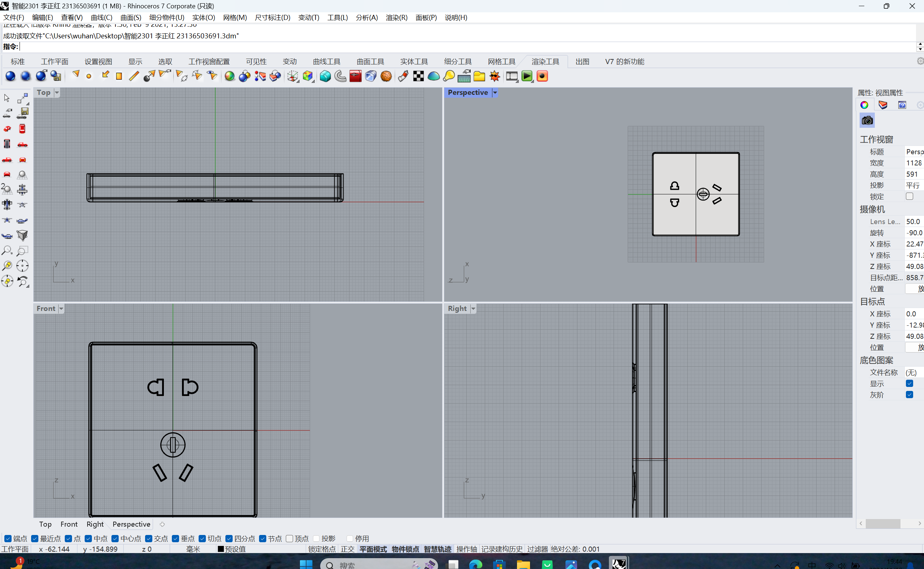Open the 投影 平行 projection dropdown

914,185
